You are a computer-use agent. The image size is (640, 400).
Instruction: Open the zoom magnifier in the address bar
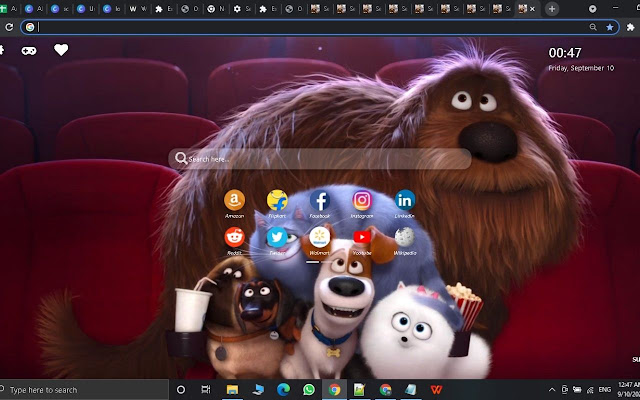(x=593, y=27)
